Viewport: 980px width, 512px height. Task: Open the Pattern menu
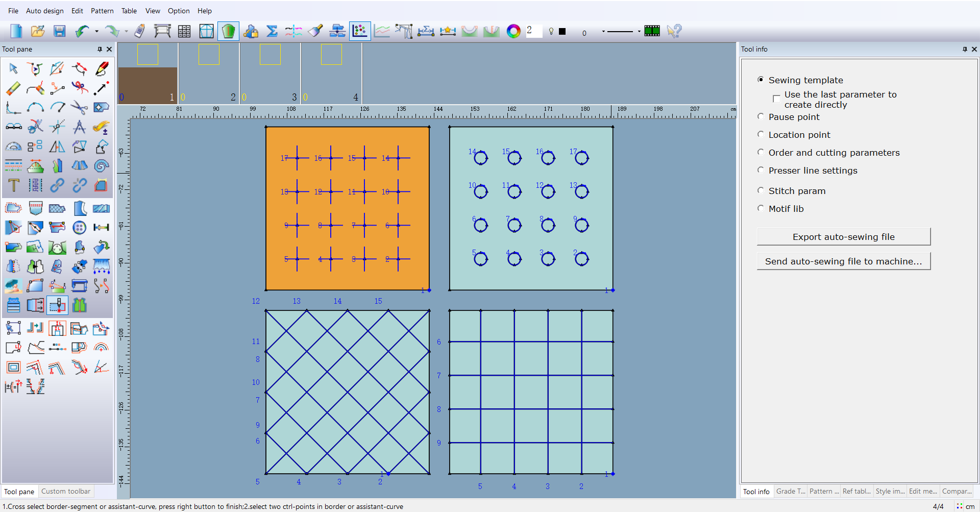pos(102,11)
